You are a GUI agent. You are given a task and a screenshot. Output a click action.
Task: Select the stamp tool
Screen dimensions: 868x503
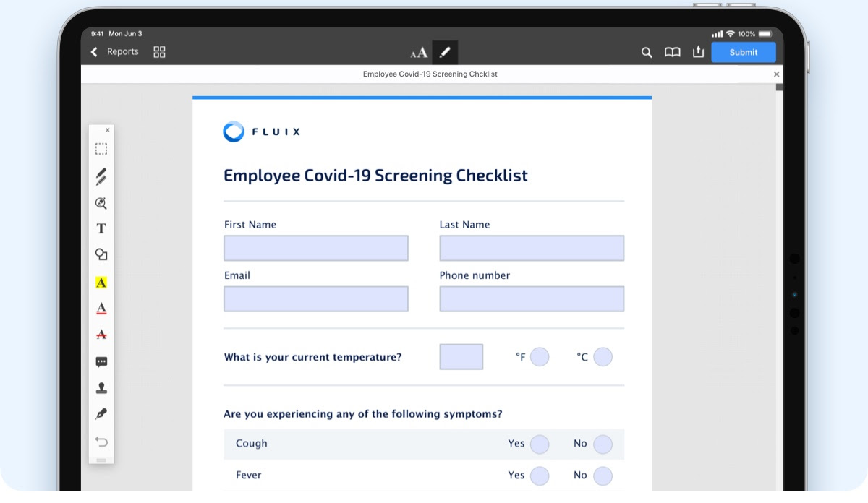point(101,388)
